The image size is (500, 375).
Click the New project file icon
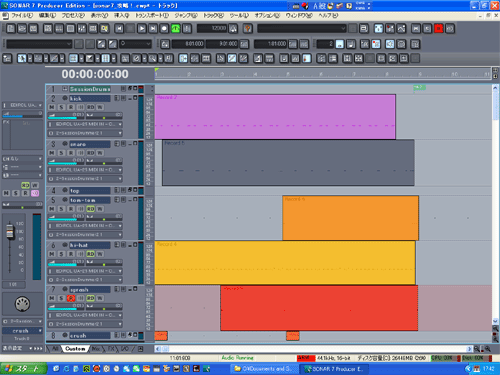pyautogui.click(x=11, y=29)
